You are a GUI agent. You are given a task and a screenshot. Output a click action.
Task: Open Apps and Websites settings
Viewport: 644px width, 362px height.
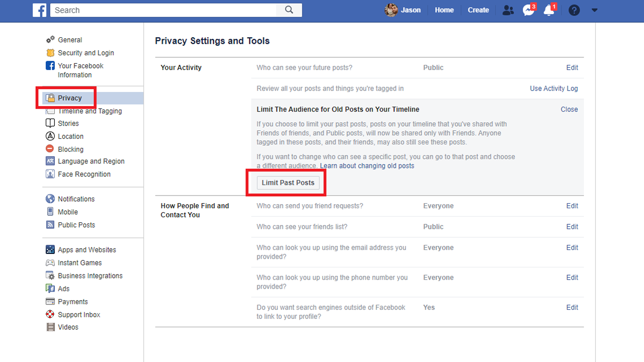[x=87, y=250]
